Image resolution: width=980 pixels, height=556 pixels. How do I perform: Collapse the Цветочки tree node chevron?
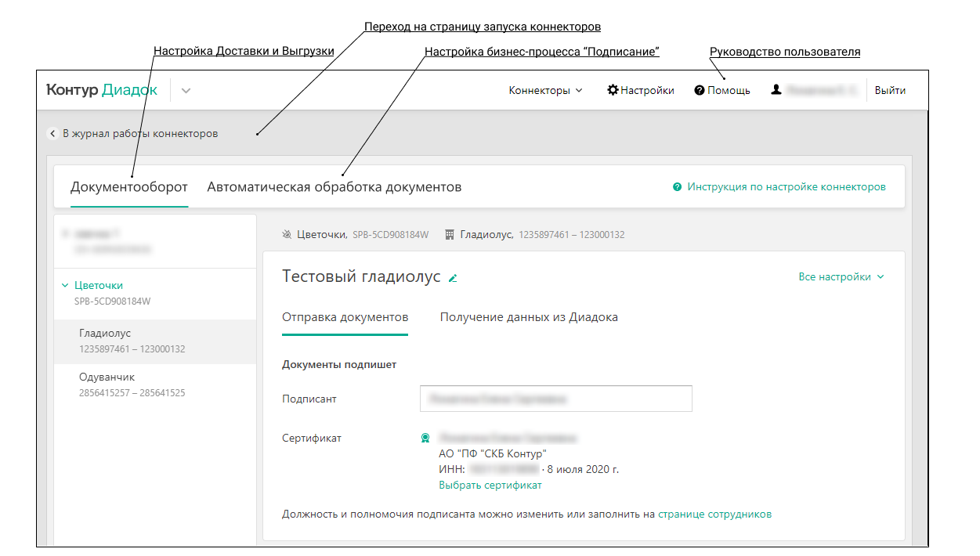(x=65, y=285)
